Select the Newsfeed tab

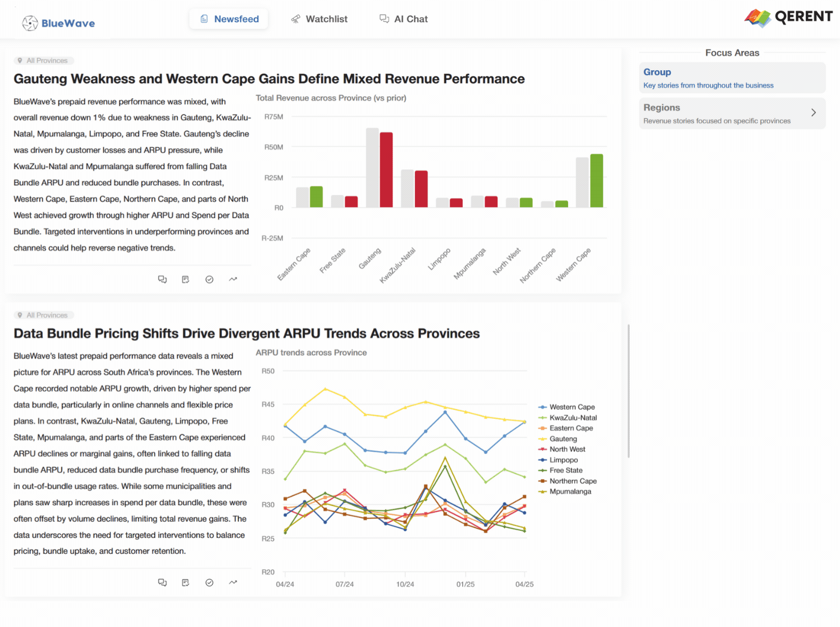[x=229, y=19]
